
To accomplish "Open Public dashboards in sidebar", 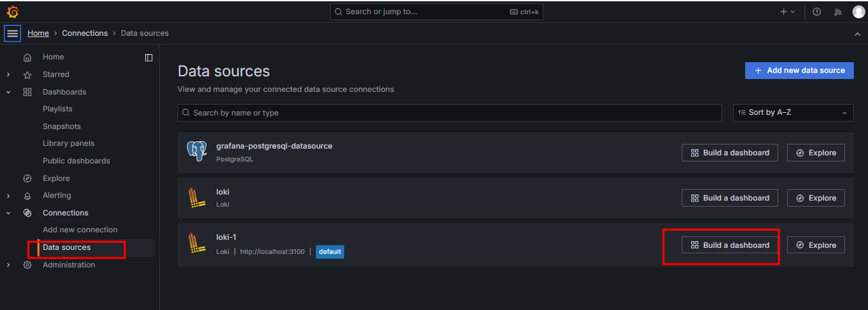I will 76,161.
